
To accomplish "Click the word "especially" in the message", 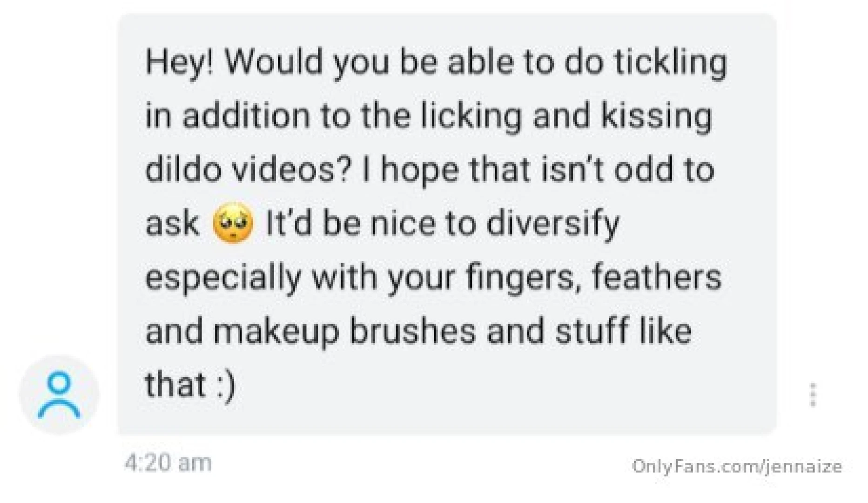I will pyautogui.click(x=223, y=278).
